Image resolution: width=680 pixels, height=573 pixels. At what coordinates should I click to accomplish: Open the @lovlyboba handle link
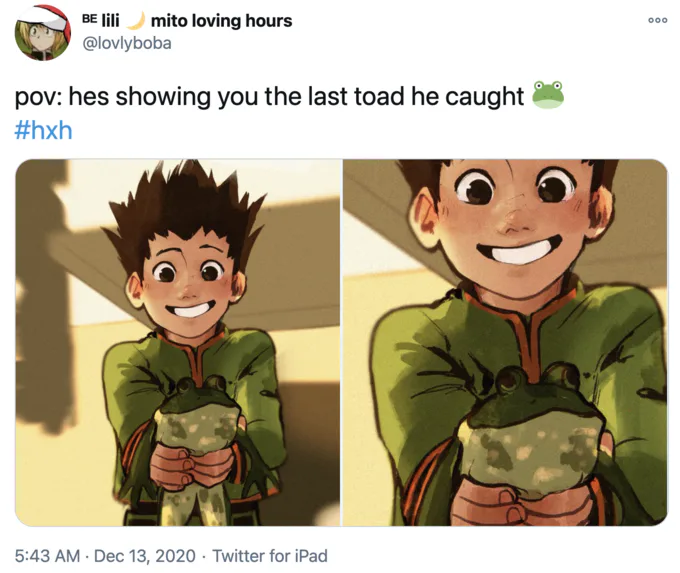[127, 43]
